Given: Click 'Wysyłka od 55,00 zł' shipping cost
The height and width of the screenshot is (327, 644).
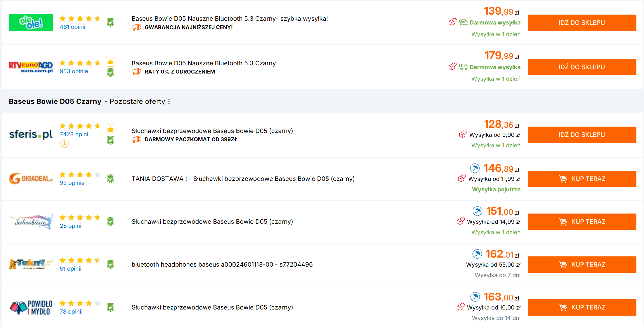Looking at the screenshot, I should pyautogui.click(x=493, y=265).
